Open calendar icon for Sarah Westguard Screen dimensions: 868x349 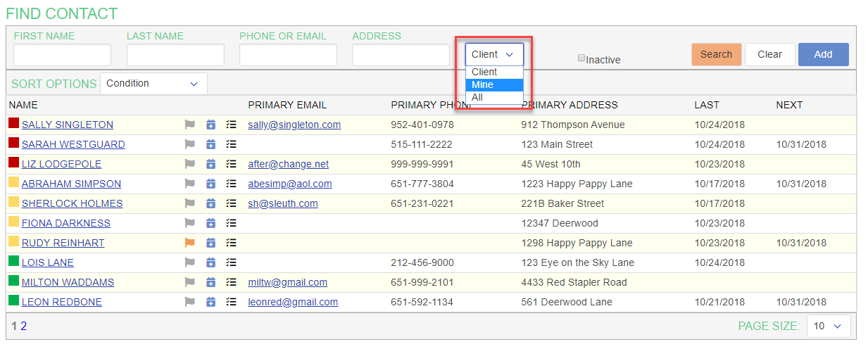(x=210, y=144)
